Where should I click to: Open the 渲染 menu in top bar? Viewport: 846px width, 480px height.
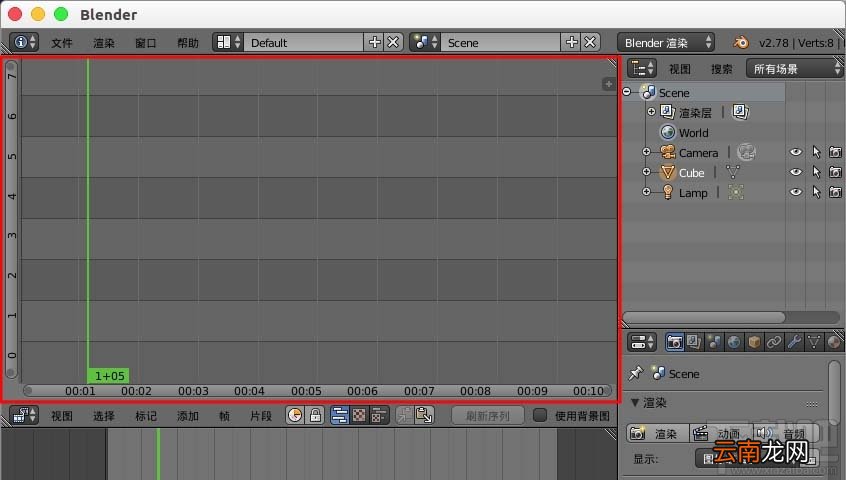click(x=104, y=43)
